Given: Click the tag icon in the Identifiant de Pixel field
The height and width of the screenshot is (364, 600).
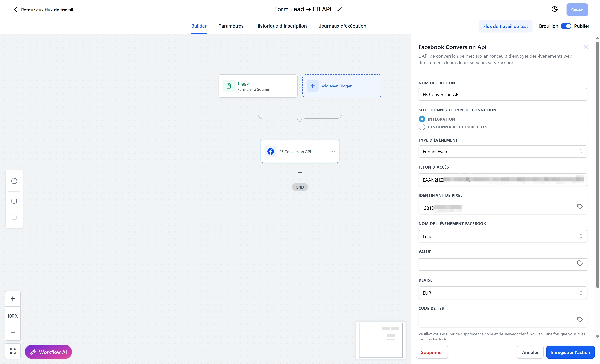Looking at the screenshot, I should [x=580, y=207].
